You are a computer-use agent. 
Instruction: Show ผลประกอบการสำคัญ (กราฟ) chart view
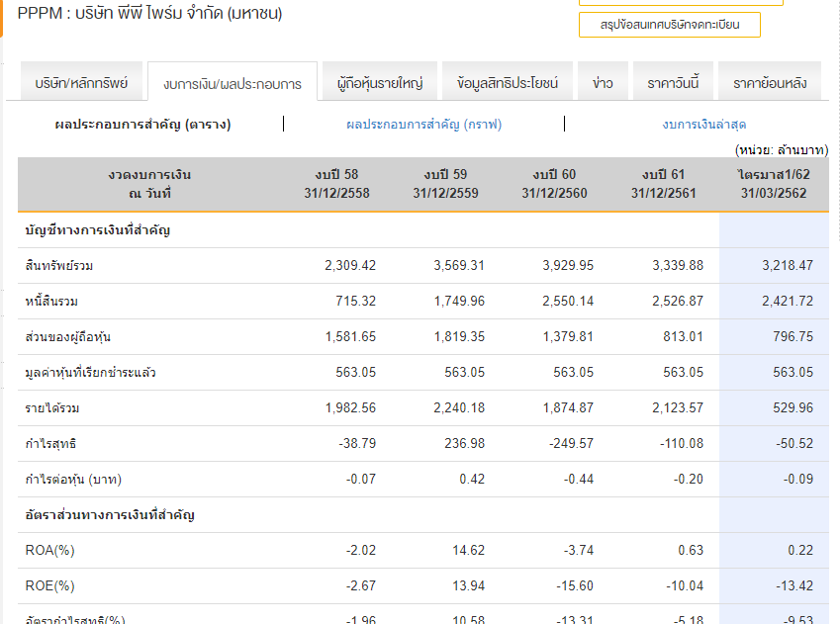[x=423, y=124]
